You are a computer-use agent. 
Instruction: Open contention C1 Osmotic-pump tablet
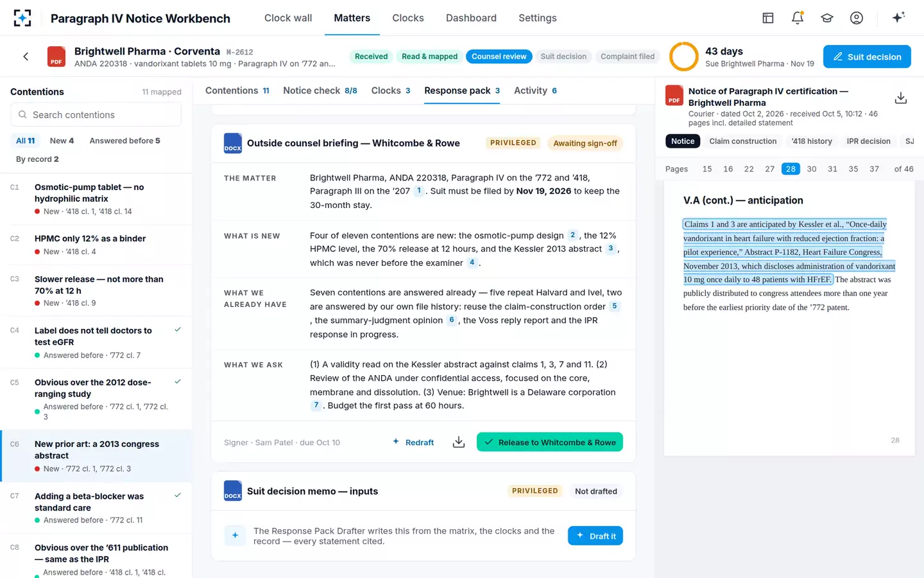(x=96, y=199)
